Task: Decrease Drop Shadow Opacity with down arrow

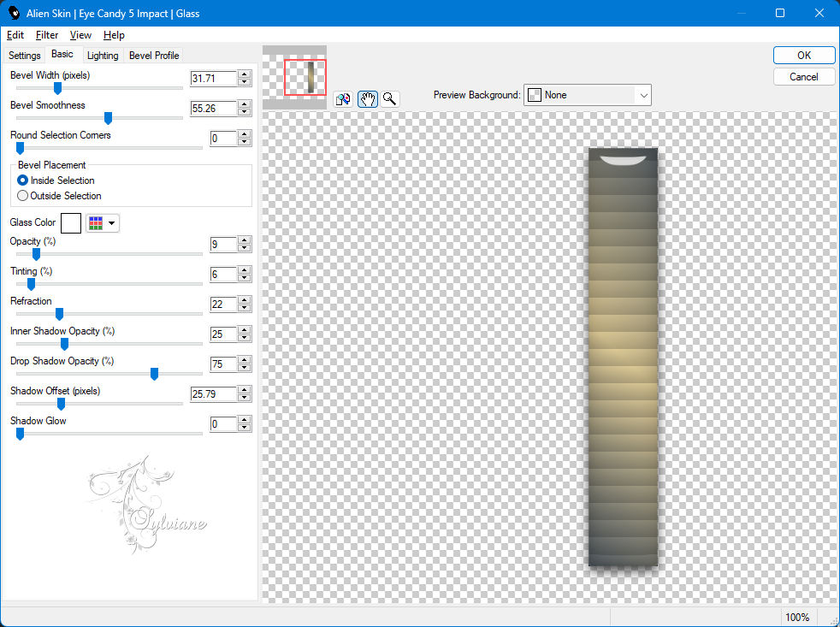Action: [x=245, y=368]
